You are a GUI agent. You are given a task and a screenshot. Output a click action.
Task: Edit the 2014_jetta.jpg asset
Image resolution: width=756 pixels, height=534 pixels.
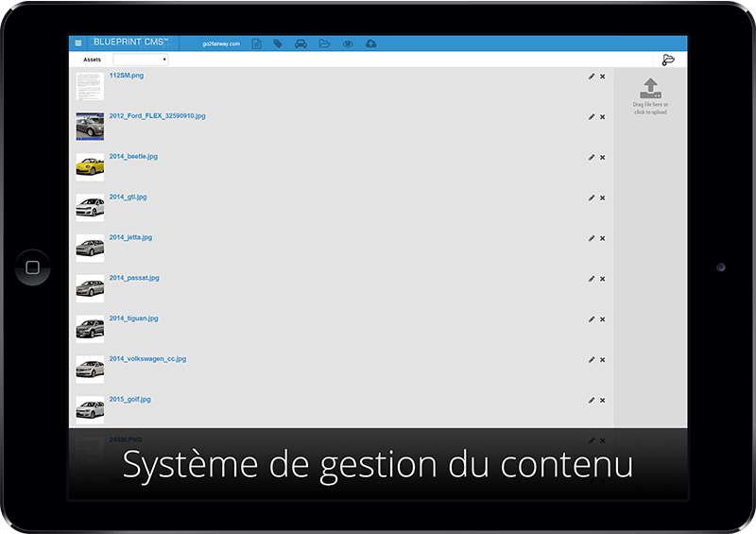[592, 238]
